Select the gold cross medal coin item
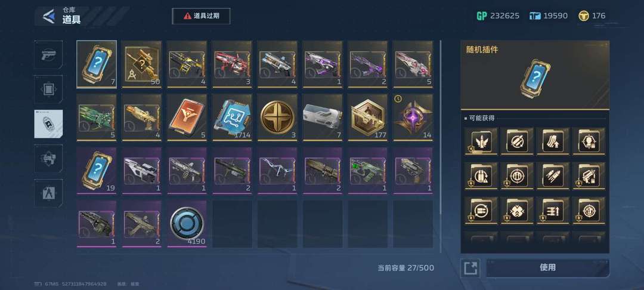The height and width of the screenshot is (290, 644). (277, 118)
